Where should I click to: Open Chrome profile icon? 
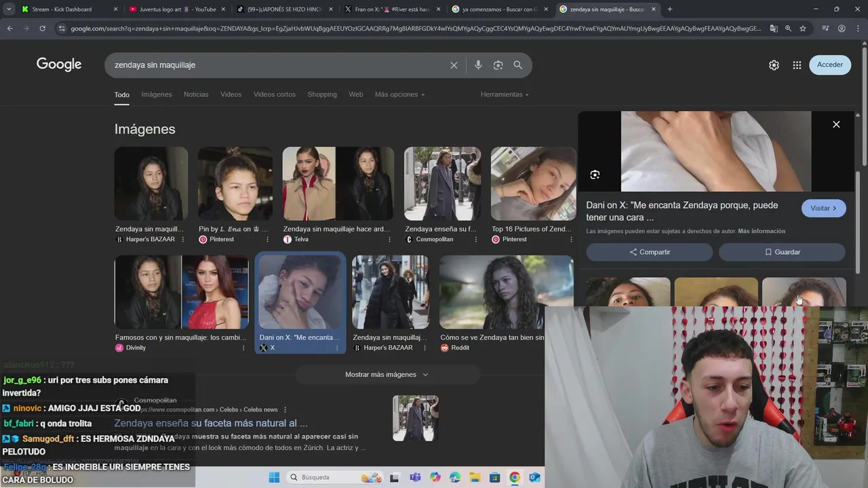(x=842, y=28)
